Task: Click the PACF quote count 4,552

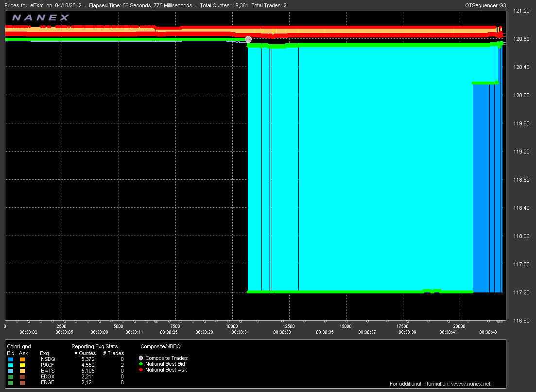Action: coord(88,365)
